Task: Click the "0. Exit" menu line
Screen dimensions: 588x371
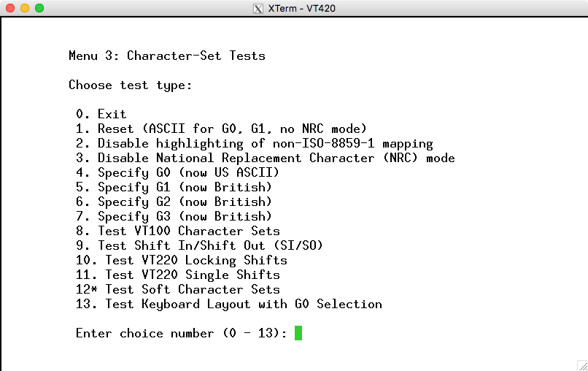Action: [x=101, y=114]
